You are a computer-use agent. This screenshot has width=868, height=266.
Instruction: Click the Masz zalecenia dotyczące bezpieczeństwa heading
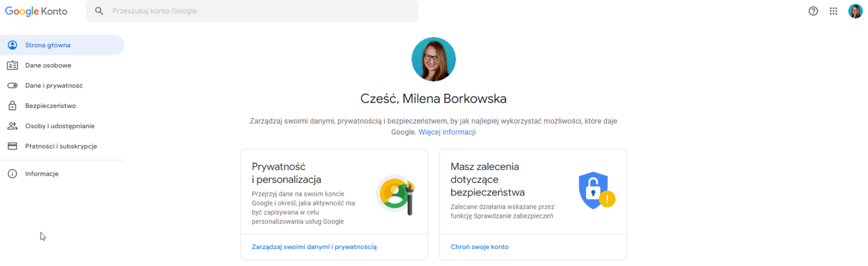(488, 179)
